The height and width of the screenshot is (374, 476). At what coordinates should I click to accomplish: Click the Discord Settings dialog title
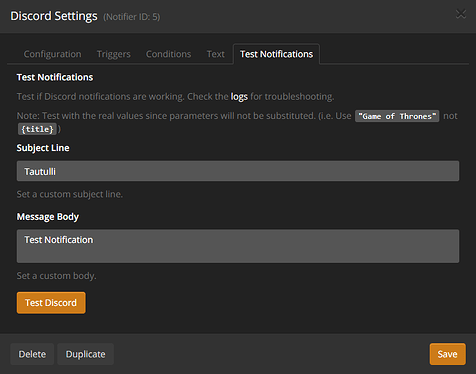tap(54, 16)
